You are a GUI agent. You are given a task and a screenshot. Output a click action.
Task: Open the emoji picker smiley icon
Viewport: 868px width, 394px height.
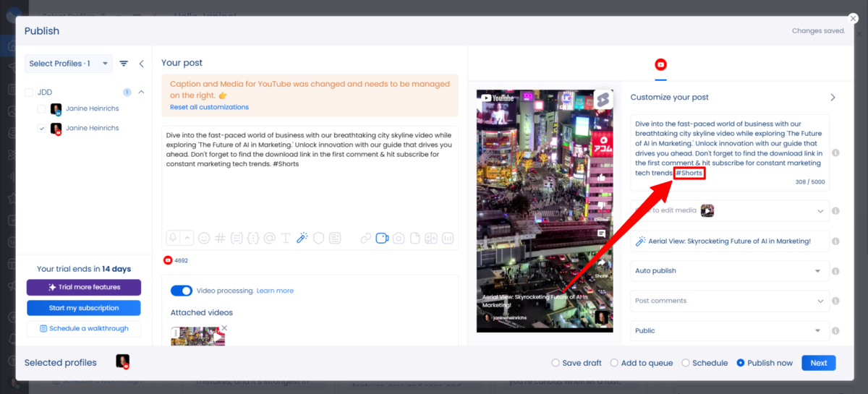204,238
